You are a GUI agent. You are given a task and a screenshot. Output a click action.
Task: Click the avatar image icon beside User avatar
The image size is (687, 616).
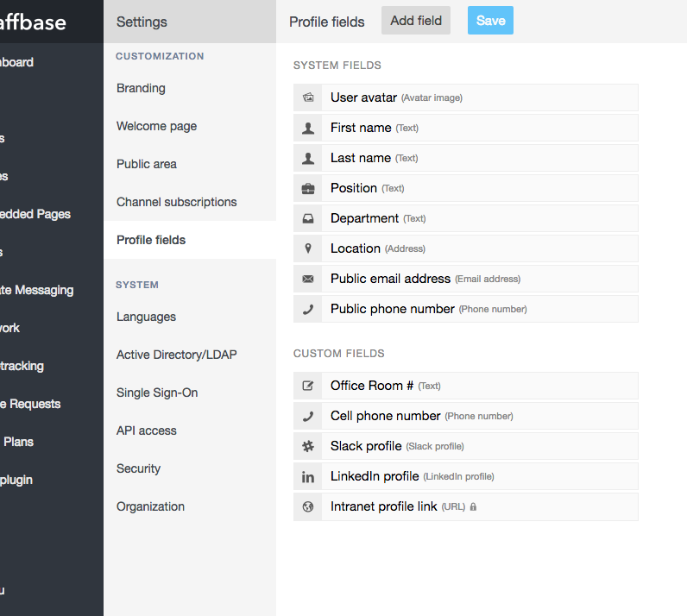pyautogui.click(x=308, y=97)
